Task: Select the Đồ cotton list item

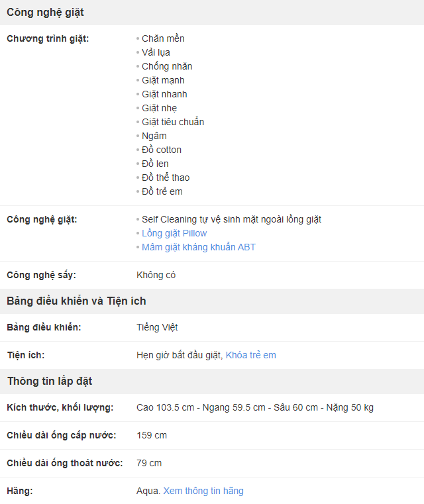Action: 162,150
